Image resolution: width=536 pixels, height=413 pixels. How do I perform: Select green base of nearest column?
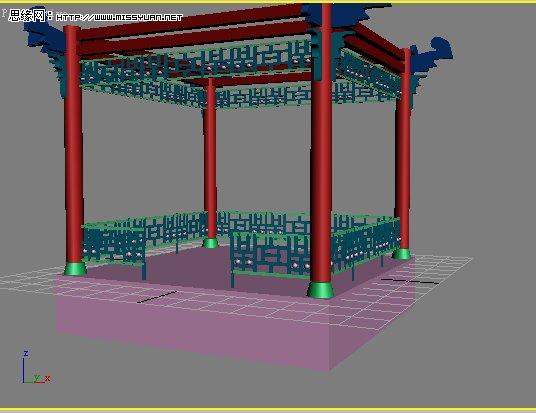point(321,290)
